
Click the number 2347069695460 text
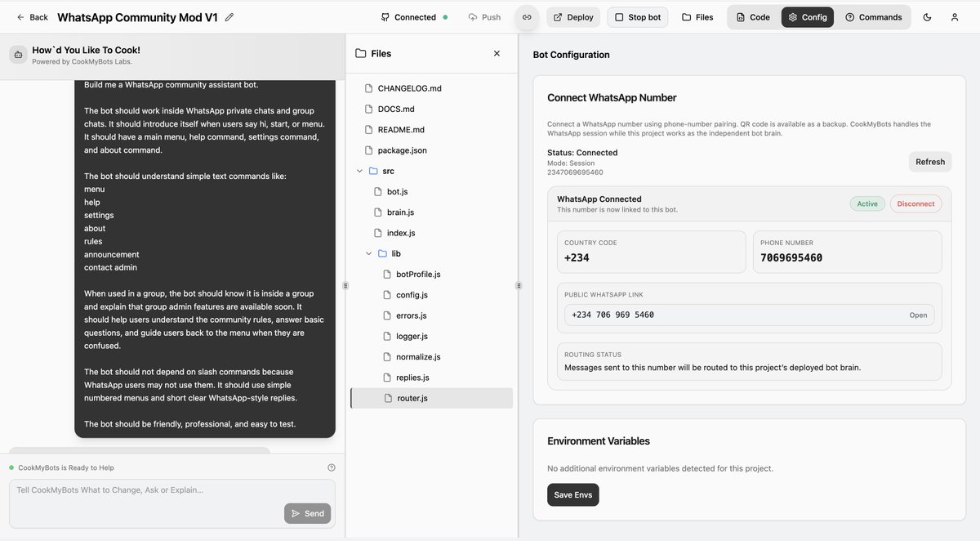pos(575,172)
